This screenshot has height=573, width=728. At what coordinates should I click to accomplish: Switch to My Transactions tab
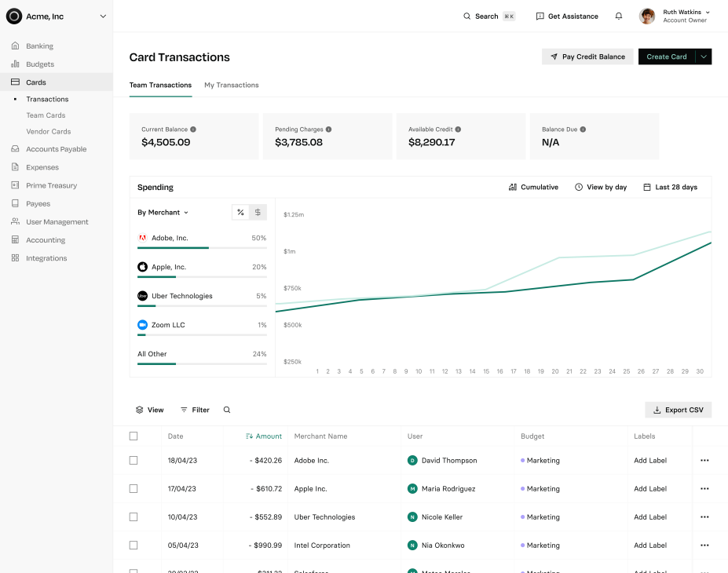pos(231,85)
